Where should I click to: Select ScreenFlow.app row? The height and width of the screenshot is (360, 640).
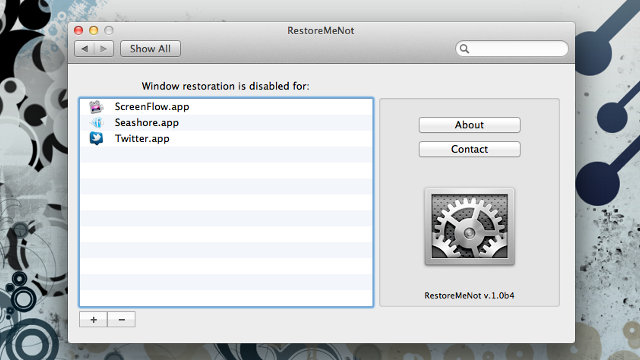point(226,107)
